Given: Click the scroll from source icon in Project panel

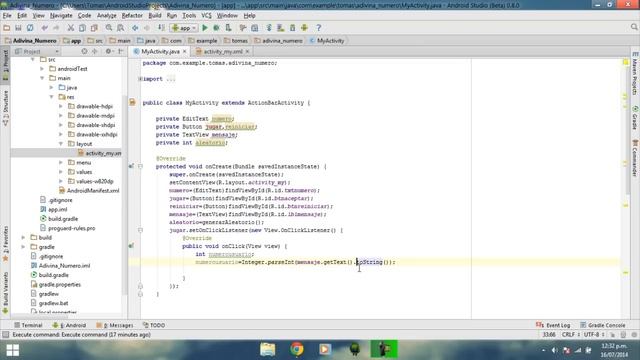Looking at the screenshot, I should tap(84, 51).
